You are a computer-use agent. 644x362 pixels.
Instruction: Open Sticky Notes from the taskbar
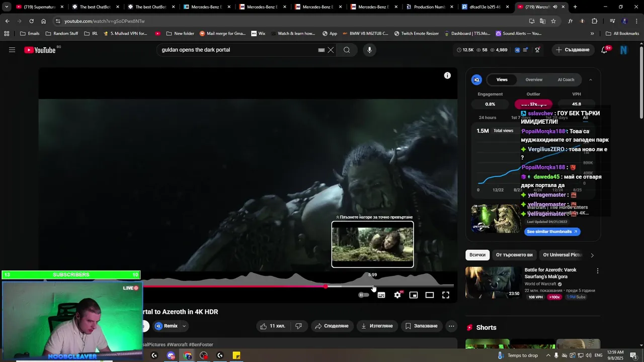(236, 355)
